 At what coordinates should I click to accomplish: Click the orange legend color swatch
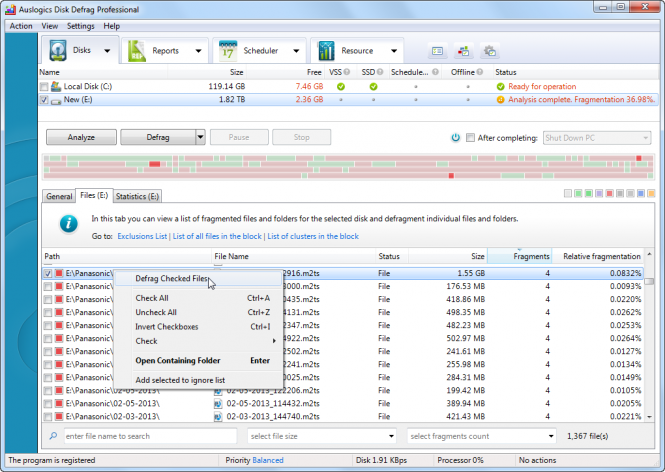[x=651, y=193]
